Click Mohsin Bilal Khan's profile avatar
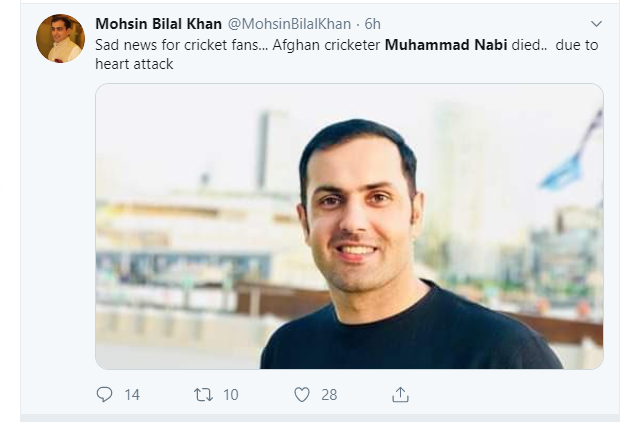Image resolution: width=626 pixels, height=422 pixels. (59, 39)
